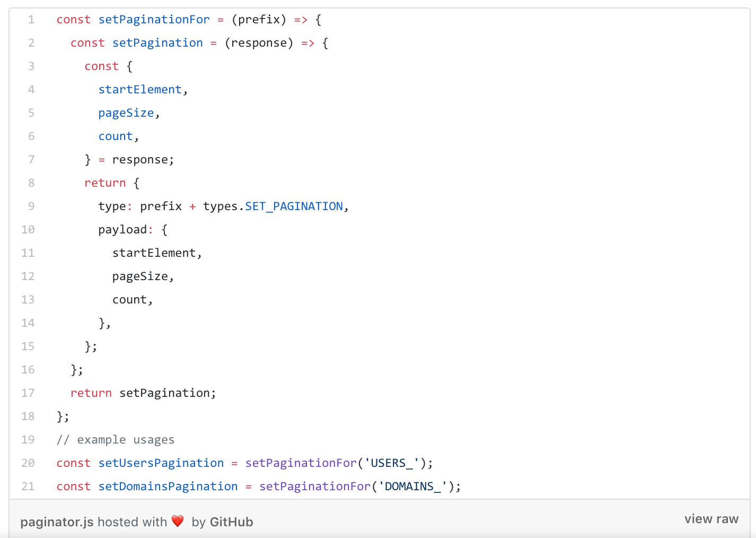
Task: Click 'count' on line 6
Action: pos(116,136)
